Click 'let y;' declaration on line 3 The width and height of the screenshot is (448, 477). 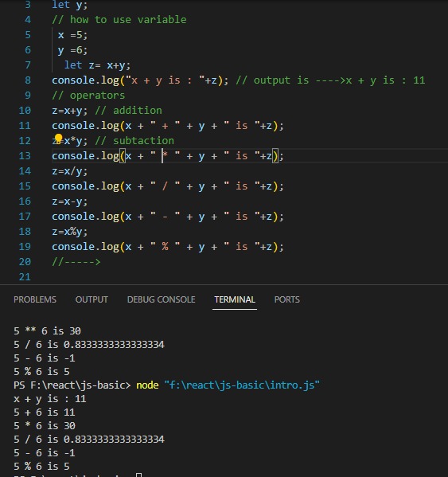click(x=69, y=5)
